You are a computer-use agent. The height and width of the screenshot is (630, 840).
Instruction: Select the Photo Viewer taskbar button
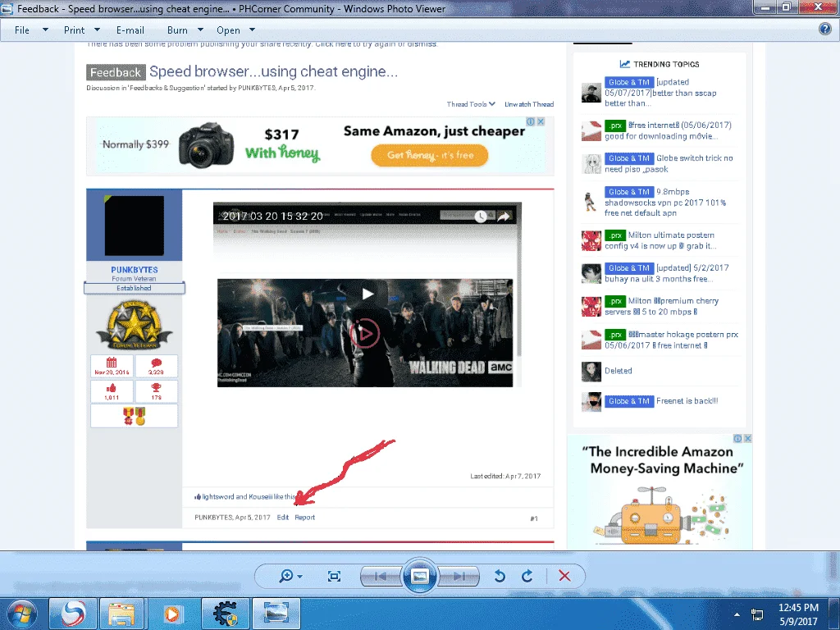(x=276, y=614)
